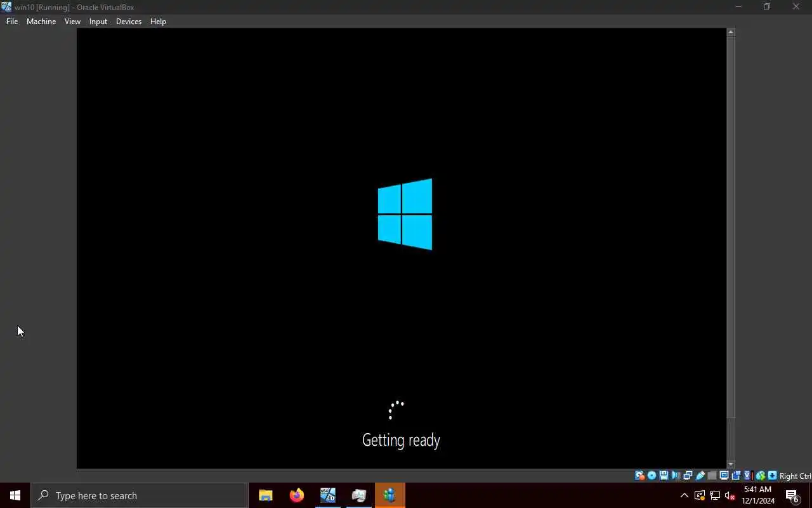Click the optical drive status icon
812x508 pixels.
(x=652, y=476)
